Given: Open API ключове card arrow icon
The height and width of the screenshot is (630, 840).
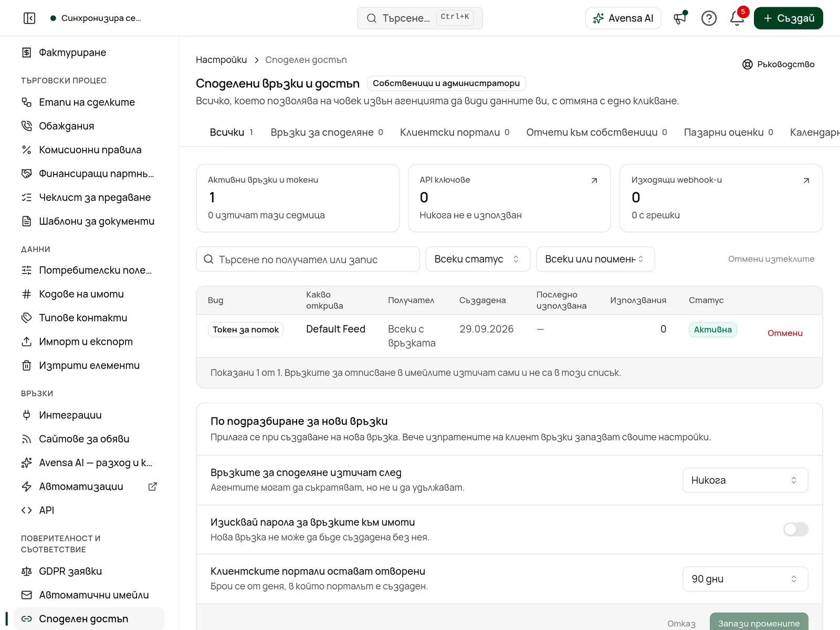Looking at the screenshot, I should click(x=594, y=181).
